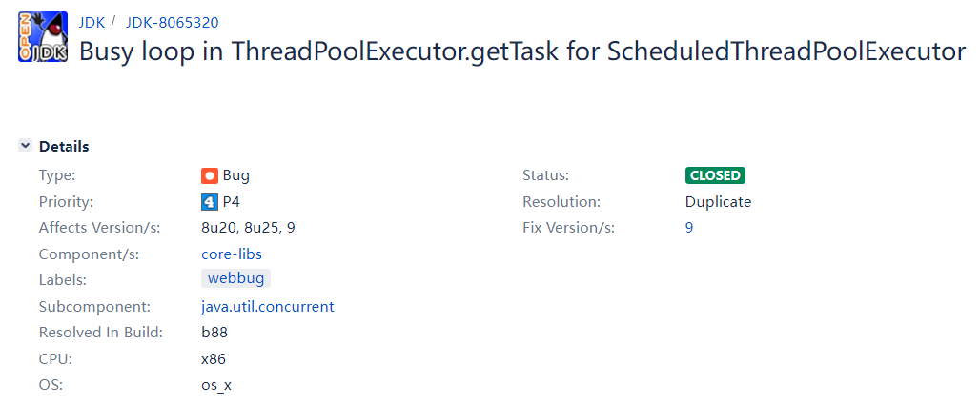Screen dimensions: 980x406
Task: Click the blue P4 priority icon
Action: click(210, 202)
